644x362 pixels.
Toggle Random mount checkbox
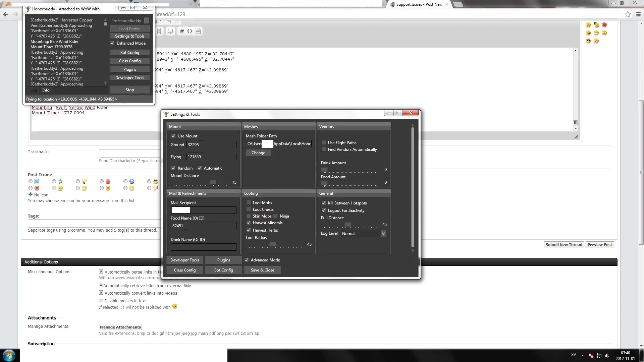173,168
